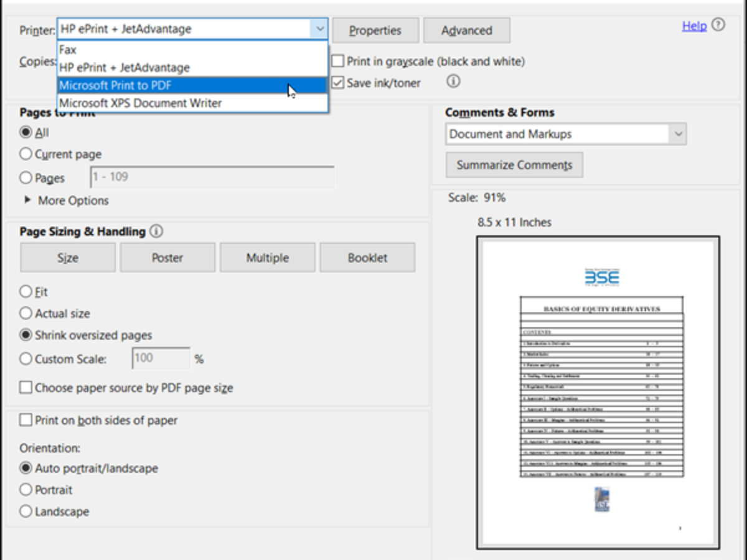Select Auto portrait/landscape orientation
The width and height of the screenshot is (747, 560).
pyautogui.click(x=26, y=468)
